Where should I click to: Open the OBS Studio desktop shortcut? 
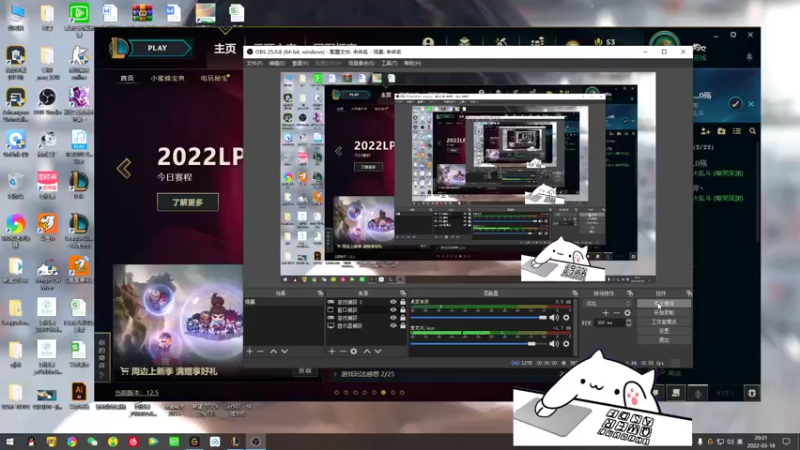pos(47,101)
